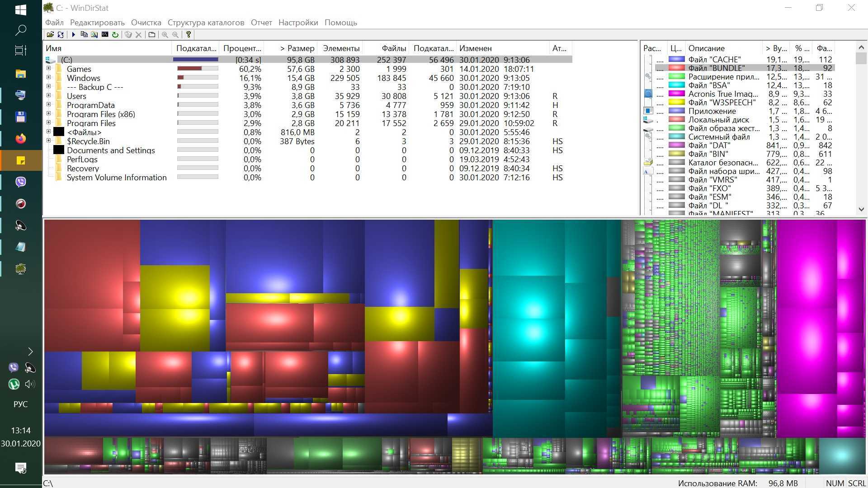Screen dimensions: 868x488
Task: Select the Program Files (x86) row
Action: tap(101, 114)
